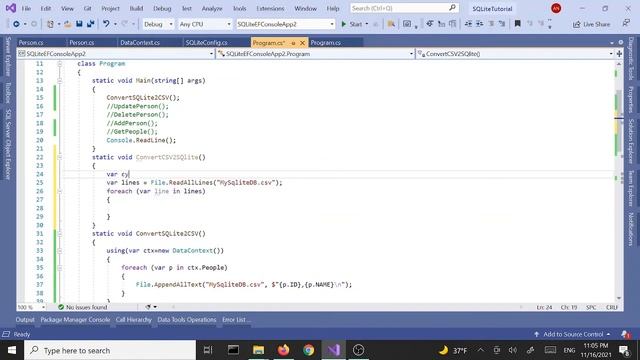
Task: Open the Error List tab
Action: pos(236,320)
